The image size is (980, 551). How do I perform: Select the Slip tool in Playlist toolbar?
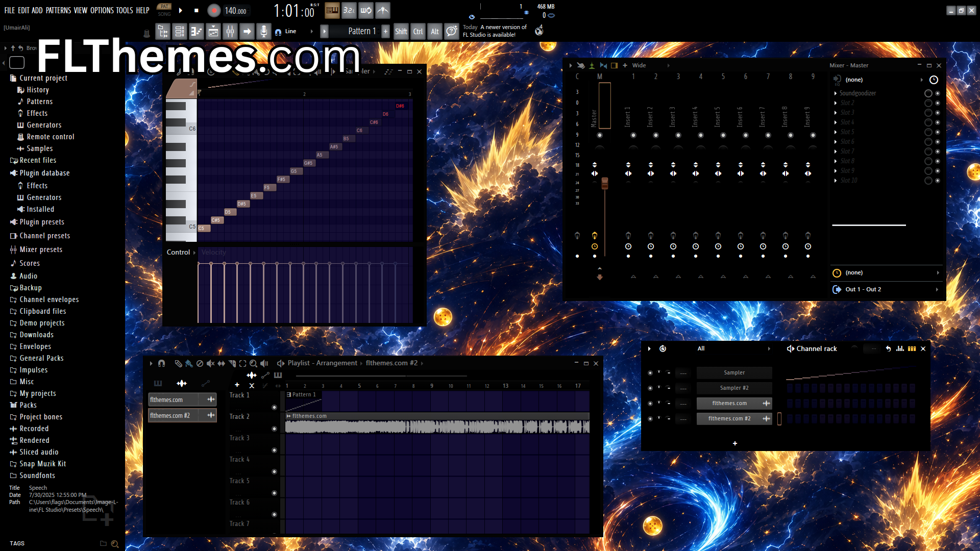click(221, 363)
